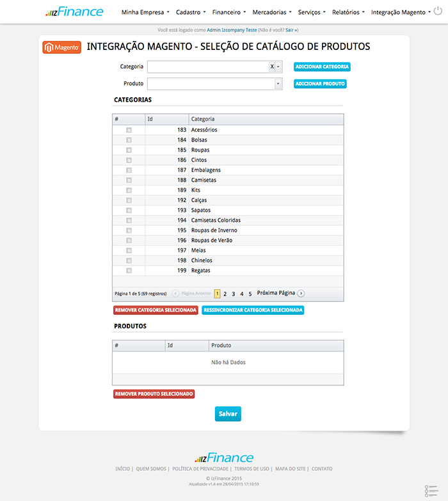Tick the Chinelos checkbox

pyautogui.click(x=129, y=260)
